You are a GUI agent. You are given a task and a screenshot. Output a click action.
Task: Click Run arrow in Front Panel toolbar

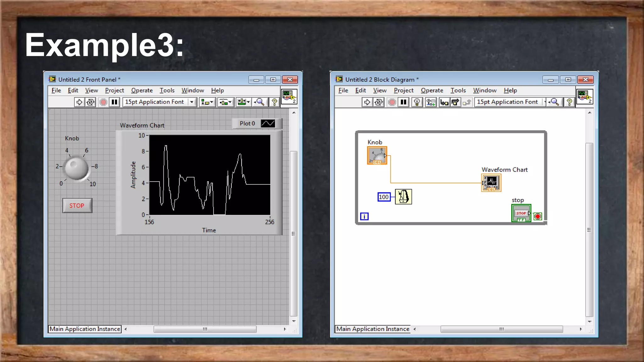79,102
